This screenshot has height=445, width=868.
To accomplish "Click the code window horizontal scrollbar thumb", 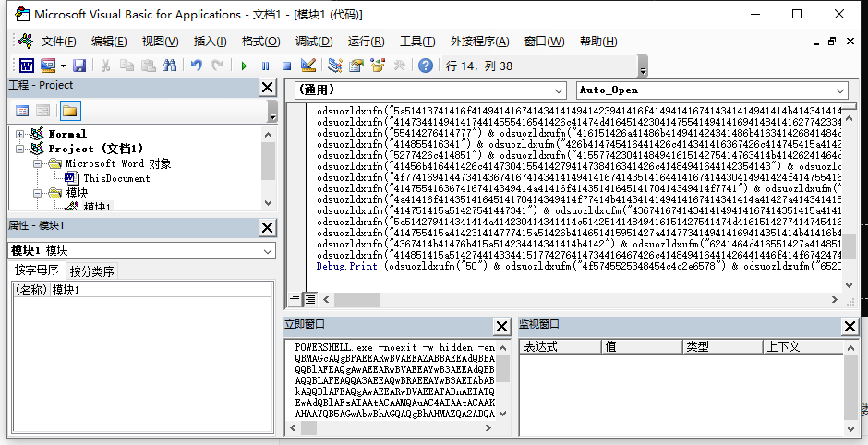I will [356, 299].
